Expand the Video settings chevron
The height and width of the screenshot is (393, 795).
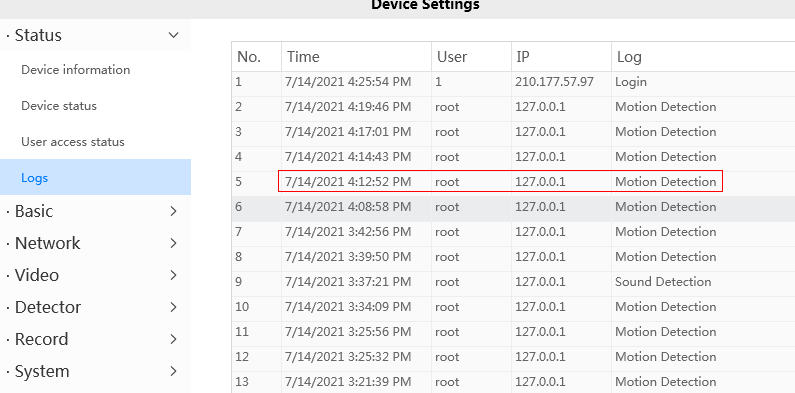(173, 275)
